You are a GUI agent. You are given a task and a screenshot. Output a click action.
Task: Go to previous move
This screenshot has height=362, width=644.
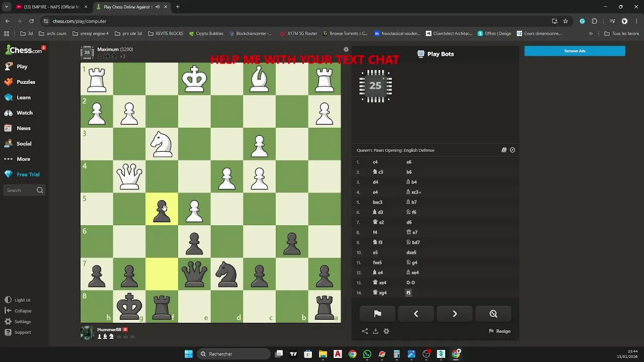tap(416, 314)
